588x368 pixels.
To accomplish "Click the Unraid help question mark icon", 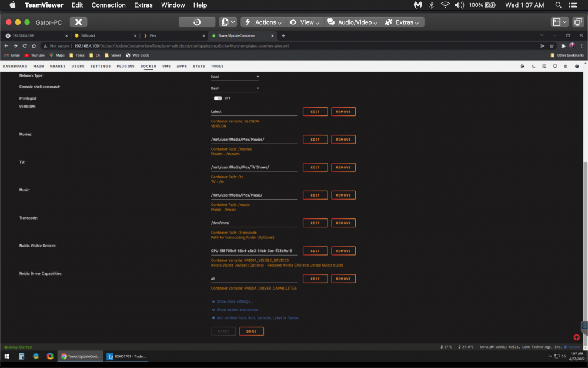I will click(x=577, y=67).
